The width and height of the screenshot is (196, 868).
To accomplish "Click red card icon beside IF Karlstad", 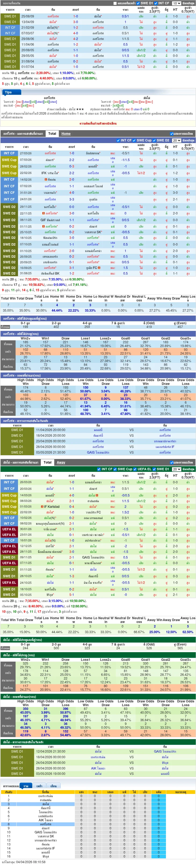I will (42, 506).
